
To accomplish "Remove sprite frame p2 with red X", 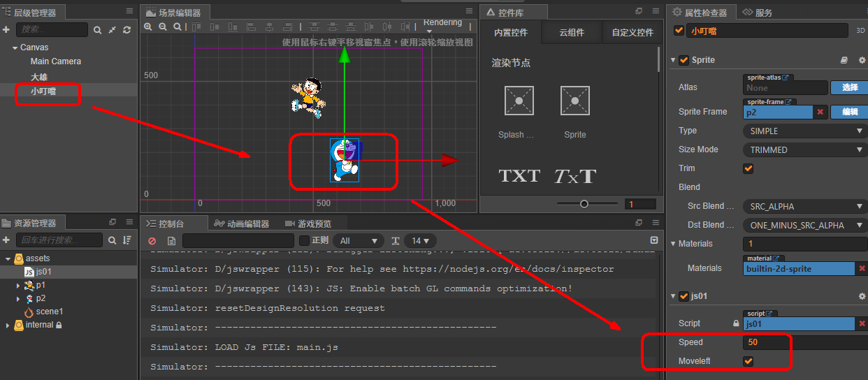I will (x=820, y=112).
